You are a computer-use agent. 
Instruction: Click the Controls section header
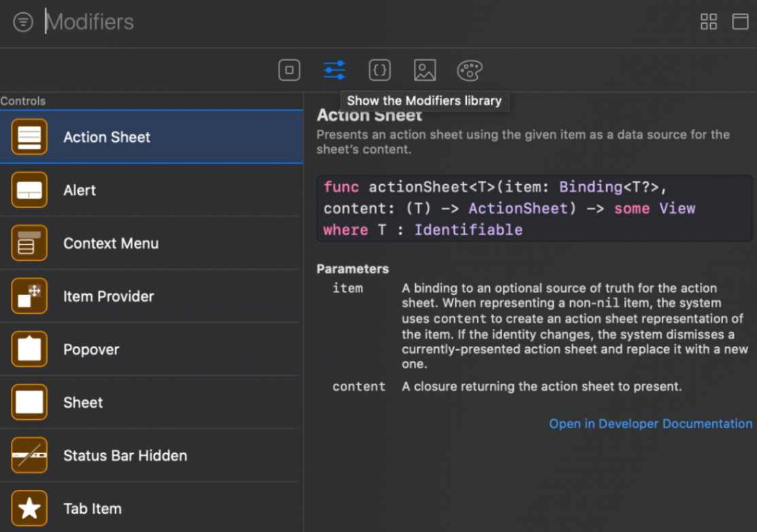23,101
